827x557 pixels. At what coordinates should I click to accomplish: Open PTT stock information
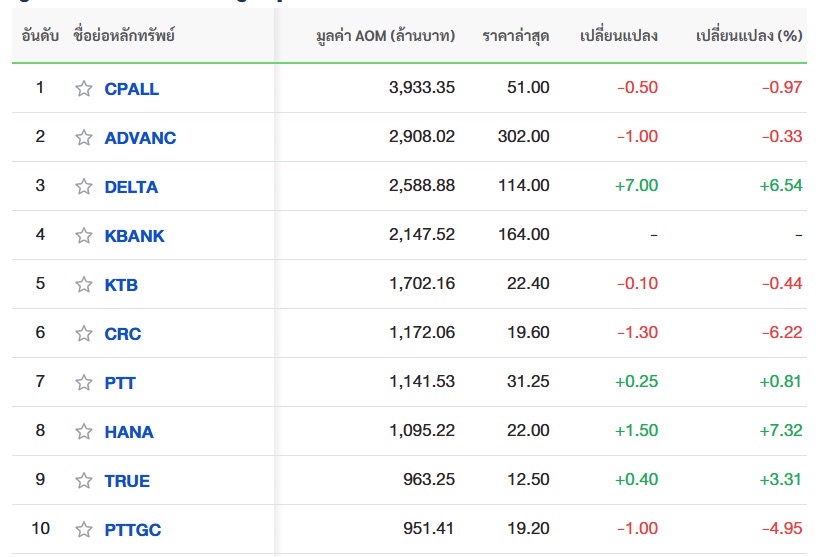(120, 383)
